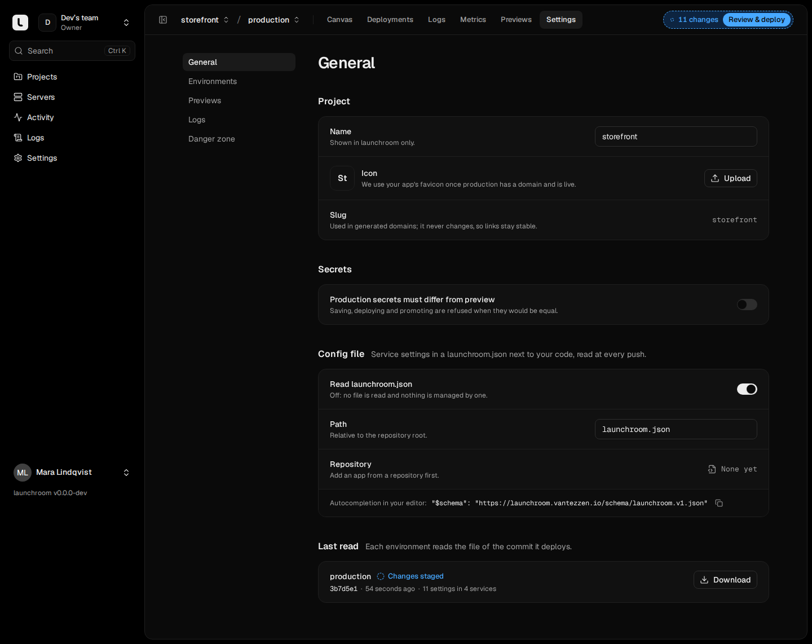812x644 pixels.
Task: Select the Settings tab in top bar
Action: point(561,20)
